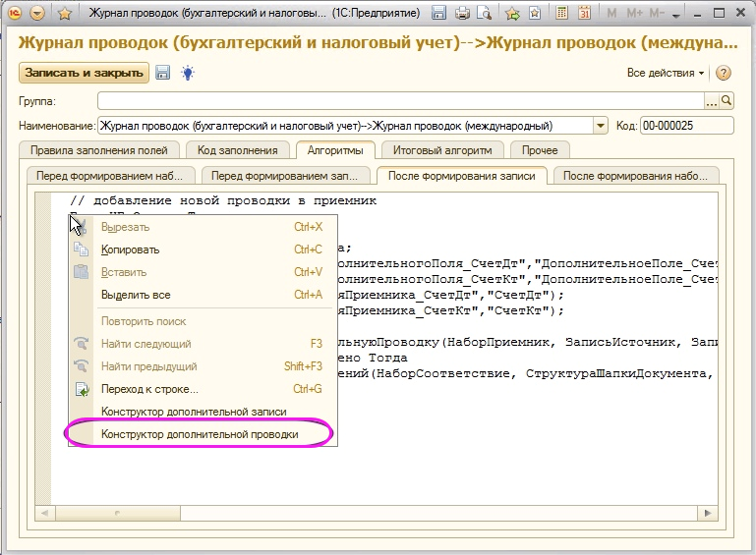Open main menu arrow next to 1C logo
This screenshot has width=756, height=555.
[x=37, y=14]
